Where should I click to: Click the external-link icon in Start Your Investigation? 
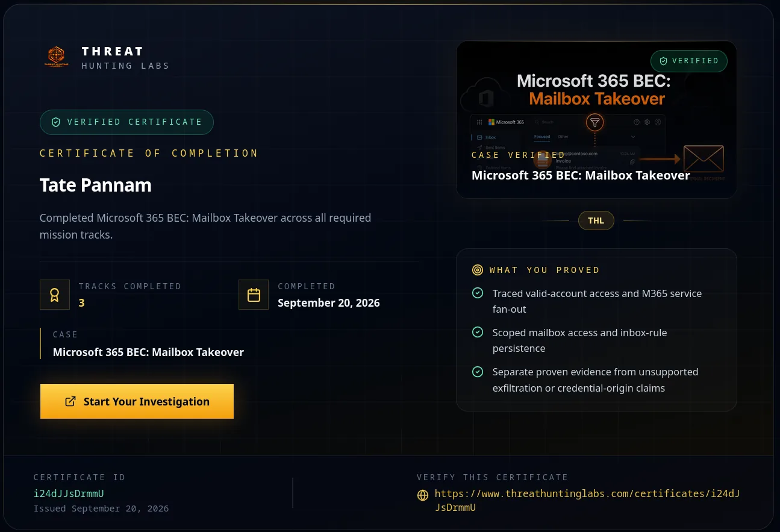click(x=70, y=401)
